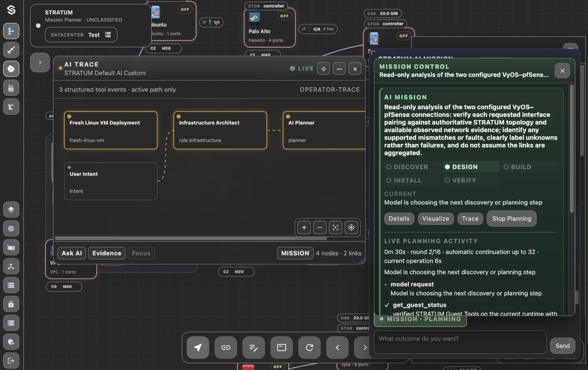The width and height of the screenshot is (588, 370).
Task: Select the Mission · Planning tab
Action: (420, 319)
